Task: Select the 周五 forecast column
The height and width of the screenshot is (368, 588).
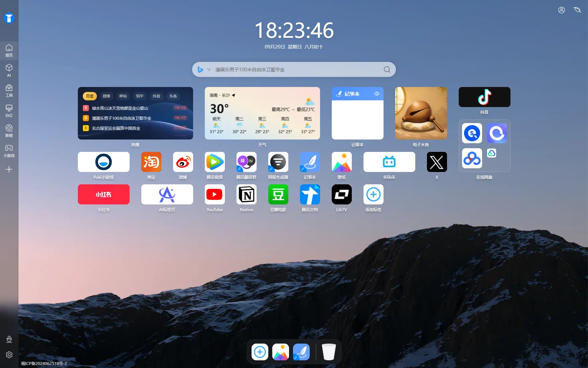Action: [x=308, y=125]
